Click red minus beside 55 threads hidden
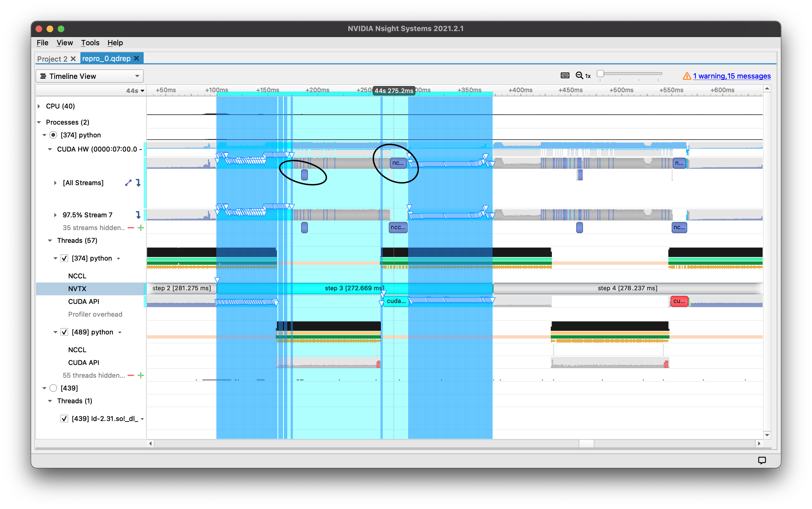Screen dimensions: 812x509 (131, 375)
